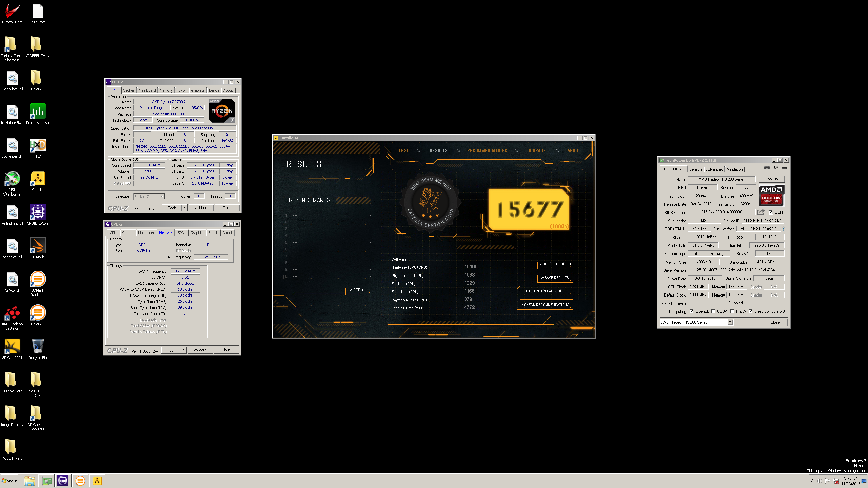Open the Recycle Bin

38,349
